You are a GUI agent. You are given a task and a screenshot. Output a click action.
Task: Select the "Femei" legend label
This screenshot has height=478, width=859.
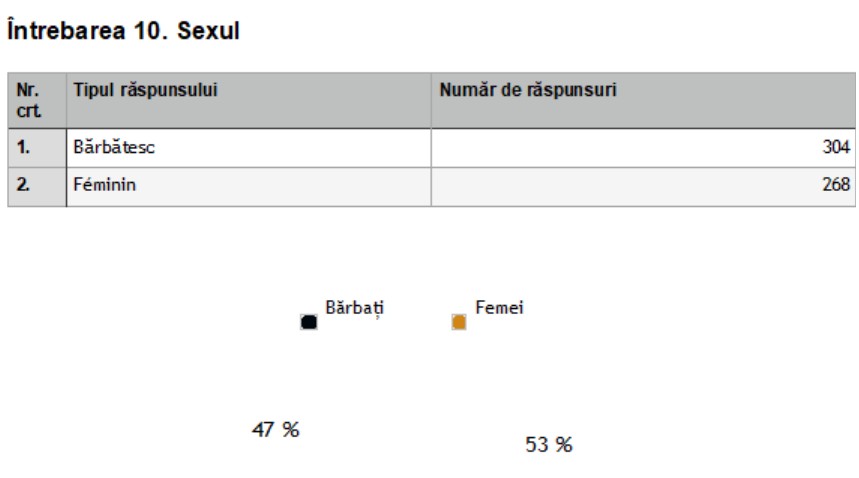coord(501,308)
